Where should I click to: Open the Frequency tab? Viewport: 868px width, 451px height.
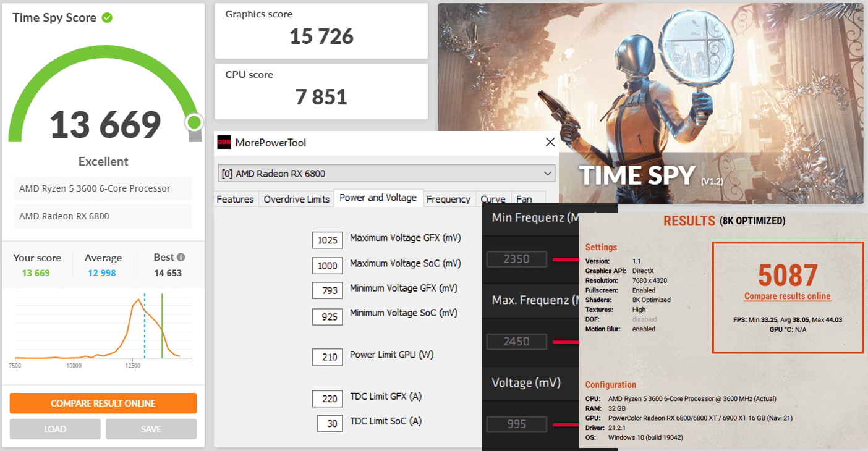click(448, 199)
